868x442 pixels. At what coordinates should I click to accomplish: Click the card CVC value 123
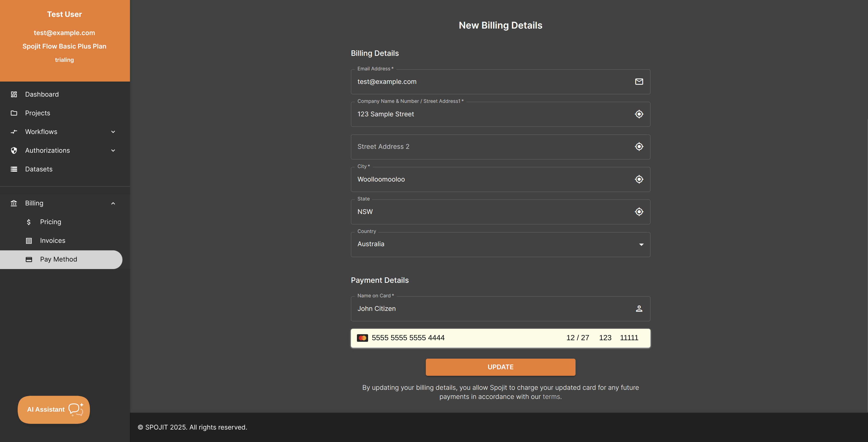tap(605, 338)
